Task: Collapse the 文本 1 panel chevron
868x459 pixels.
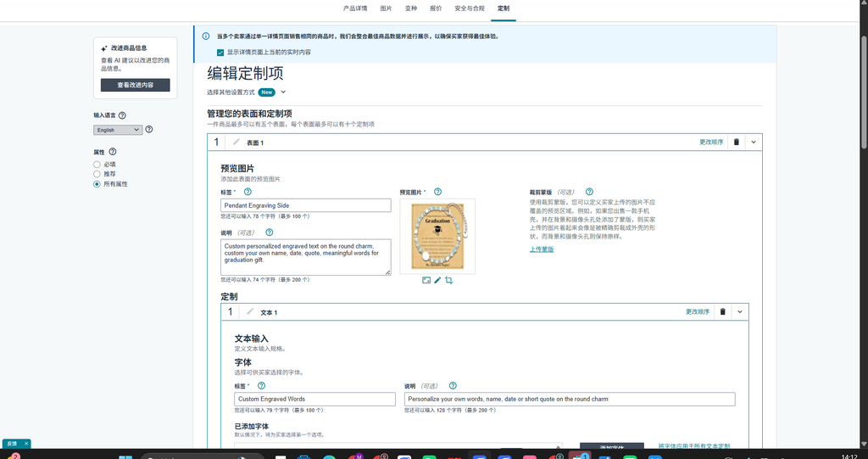Action: 739,311
